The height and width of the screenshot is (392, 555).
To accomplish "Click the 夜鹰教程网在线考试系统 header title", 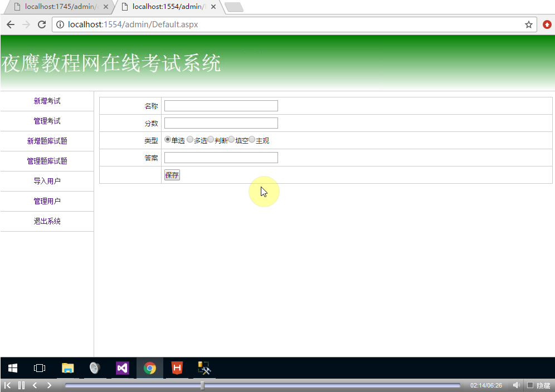I will pyautogui.click(x=111, y=63).
